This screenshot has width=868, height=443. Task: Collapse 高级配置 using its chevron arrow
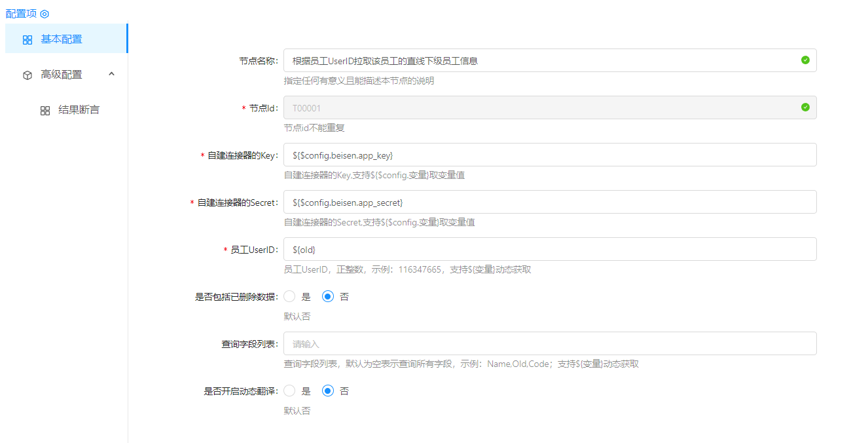pos(111,75)
